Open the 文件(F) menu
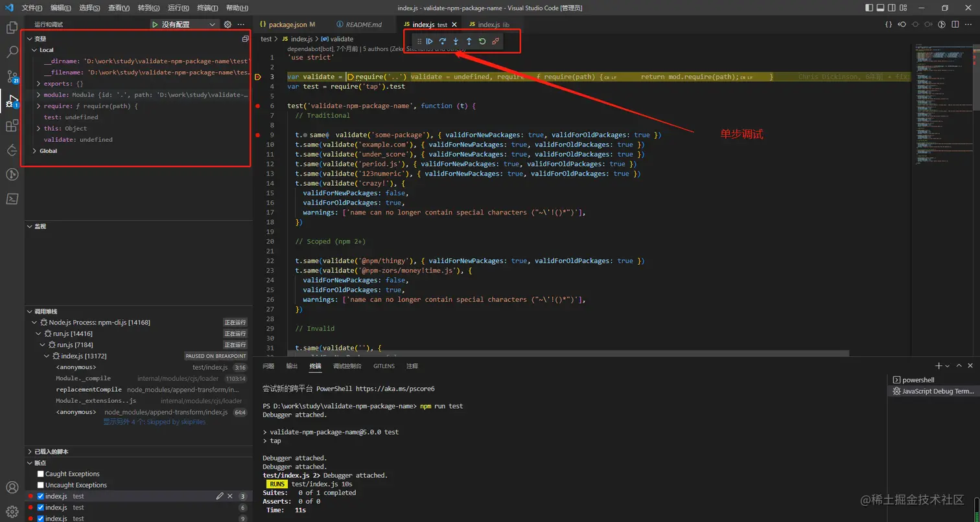Screen dimensions: 980x522 click(x=32, y=8)
